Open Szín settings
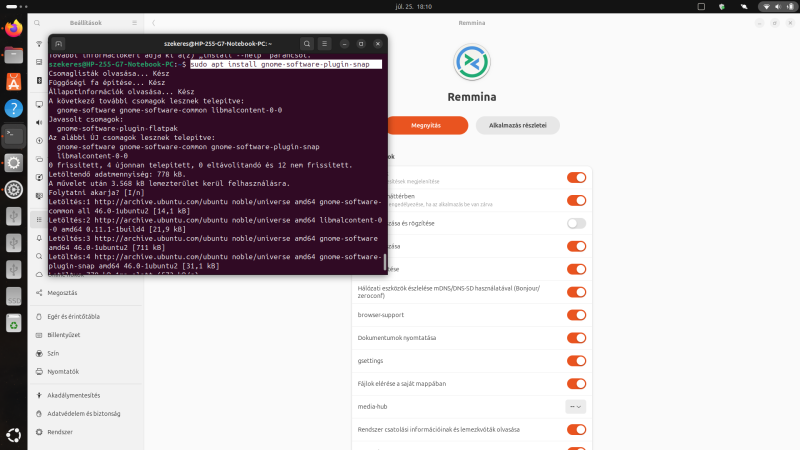This screenshot has height=450, width=800. 86,354
